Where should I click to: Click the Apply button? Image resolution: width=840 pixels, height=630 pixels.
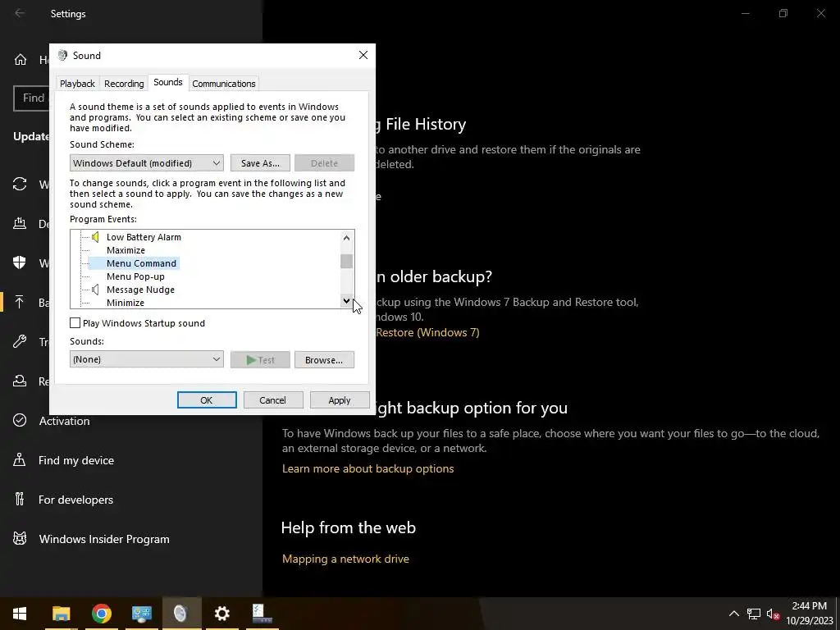[x=340, y=400]
